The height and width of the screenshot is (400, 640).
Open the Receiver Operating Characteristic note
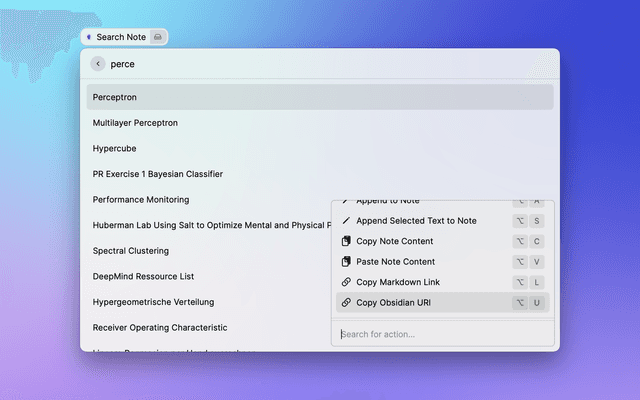pos(160,327)
